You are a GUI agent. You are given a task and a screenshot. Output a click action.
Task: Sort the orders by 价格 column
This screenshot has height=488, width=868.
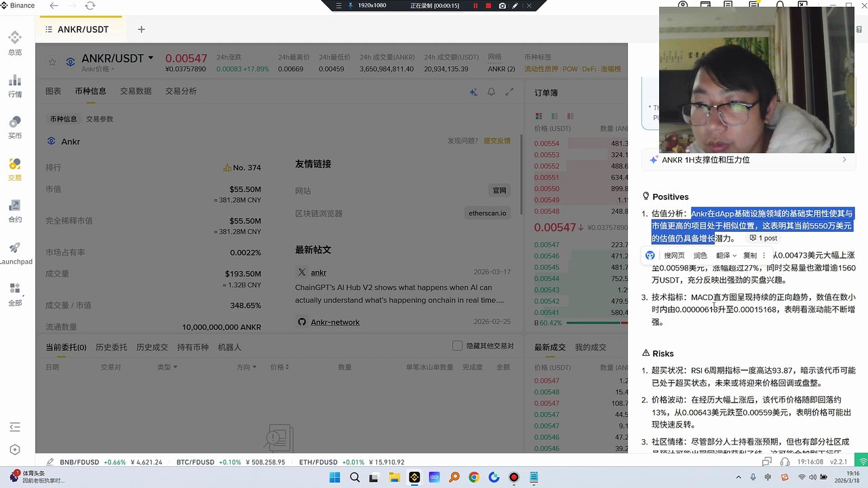[x=279, y=367]
